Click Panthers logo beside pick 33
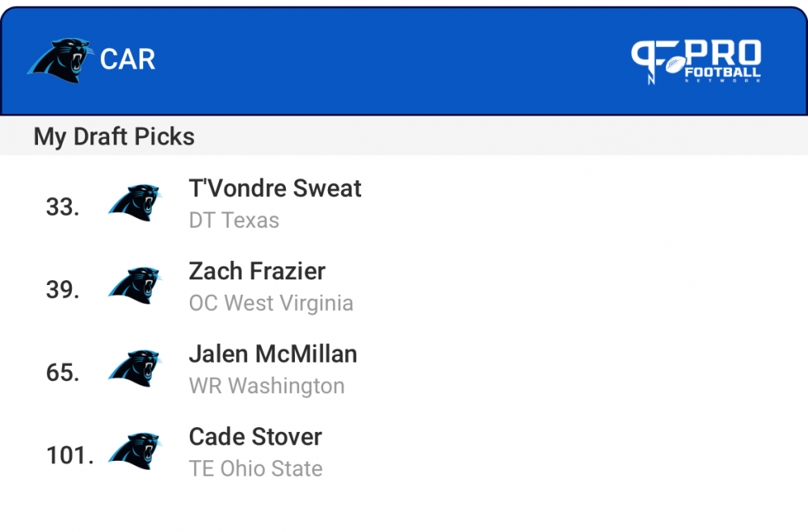Screen dimensions: 808x532 point(135,203)
